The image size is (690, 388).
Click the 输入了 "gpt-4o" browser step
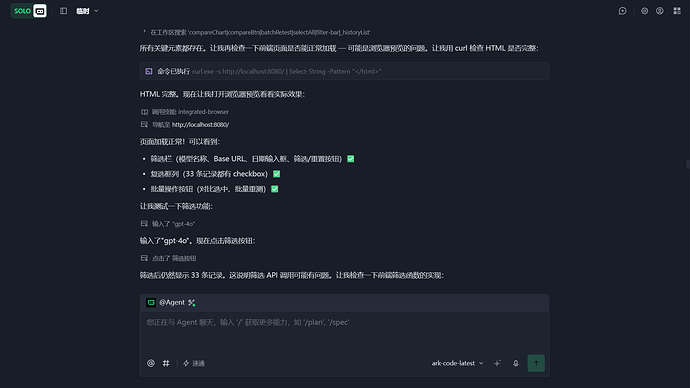click(x=168, y=224)
